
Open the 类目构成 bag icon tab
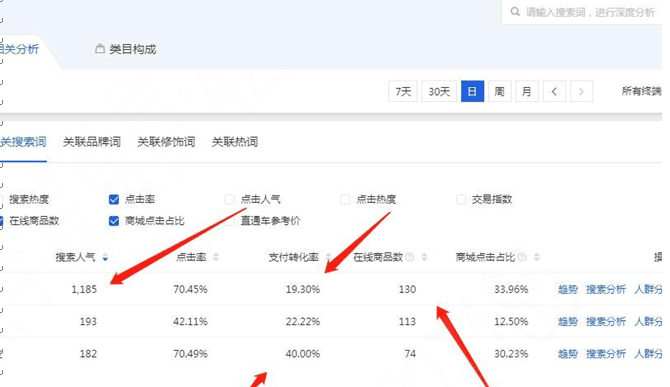[x=126, y=49]
